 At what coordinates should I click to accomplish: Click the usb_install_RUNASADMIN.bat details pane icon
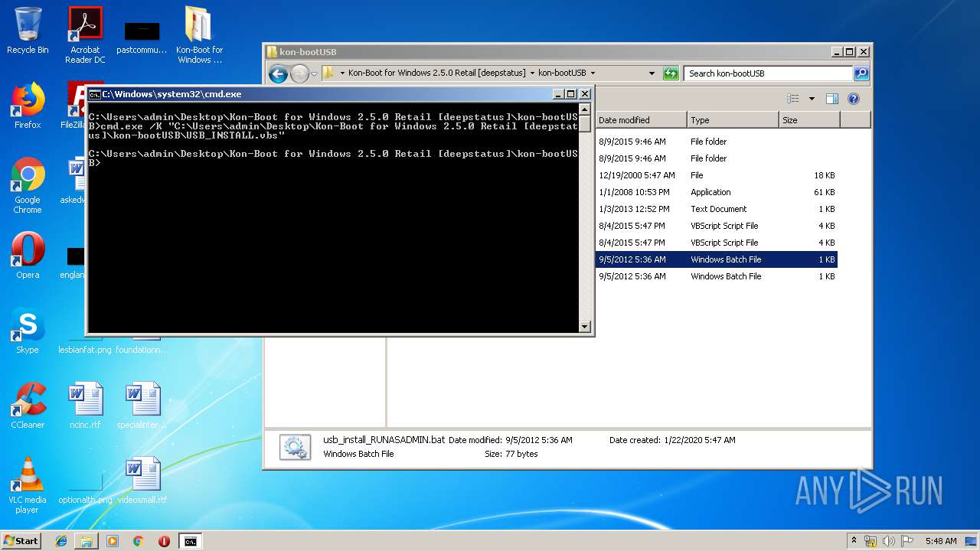tap(295, 447)
